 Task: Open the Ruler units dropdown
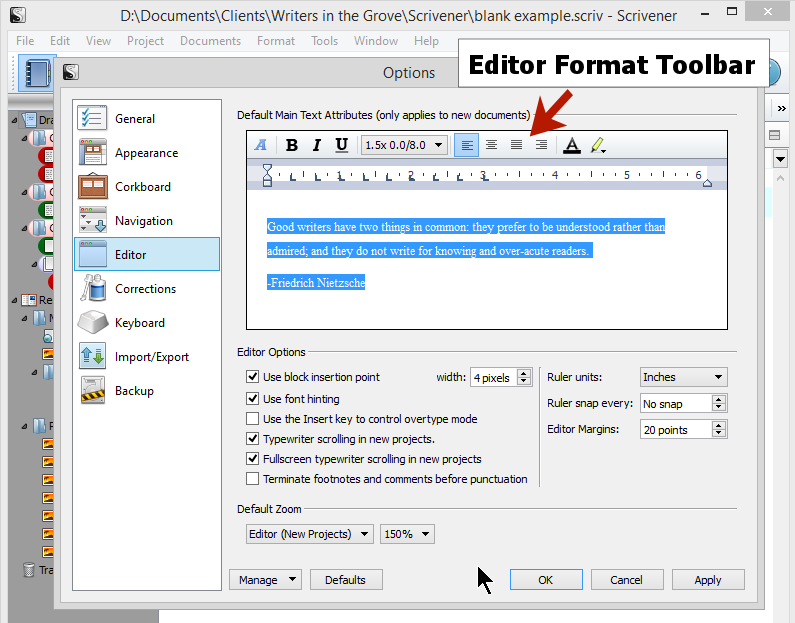click(683, 377)
